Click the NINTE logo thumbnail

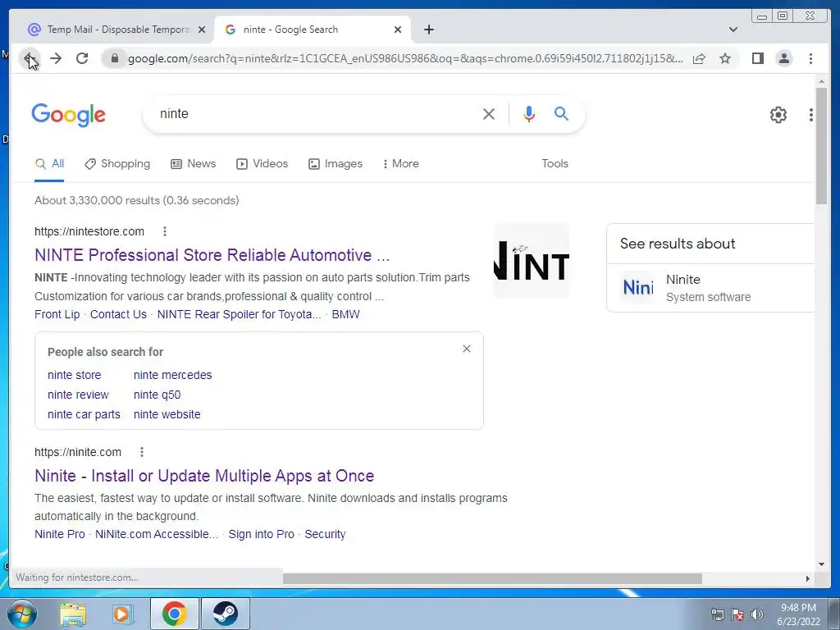tap(531, 261)
